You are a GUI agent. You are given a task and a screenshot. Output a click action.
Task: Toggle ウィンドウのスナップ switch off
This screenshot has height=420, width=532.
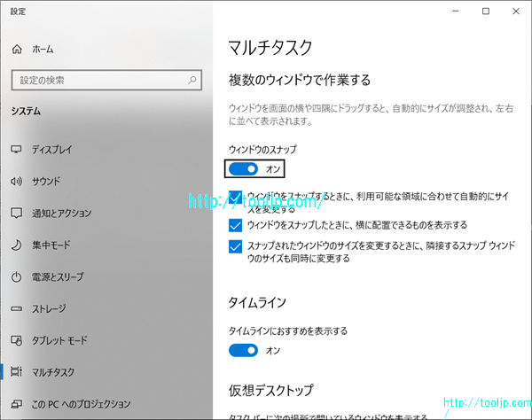tap(243, 169)
